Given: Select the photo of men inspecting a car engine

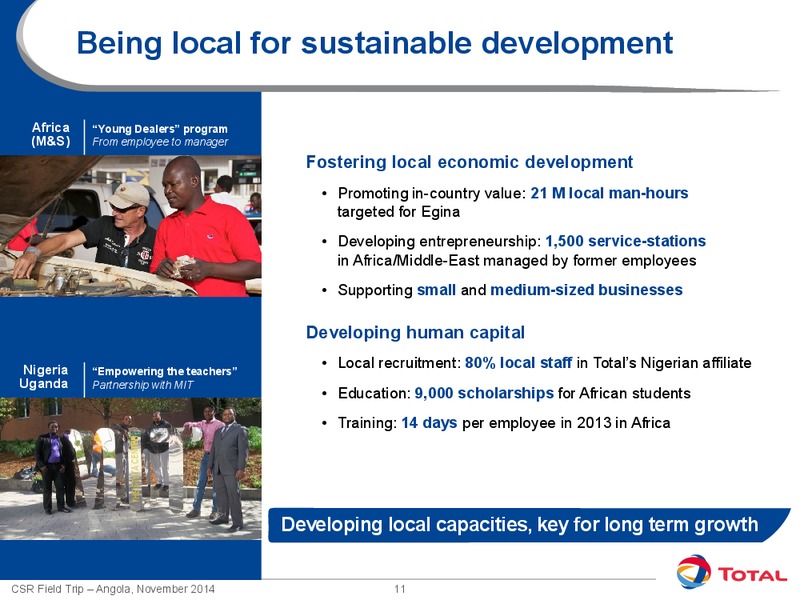Looking at the screenshot, I should click(x=131, y=226).
